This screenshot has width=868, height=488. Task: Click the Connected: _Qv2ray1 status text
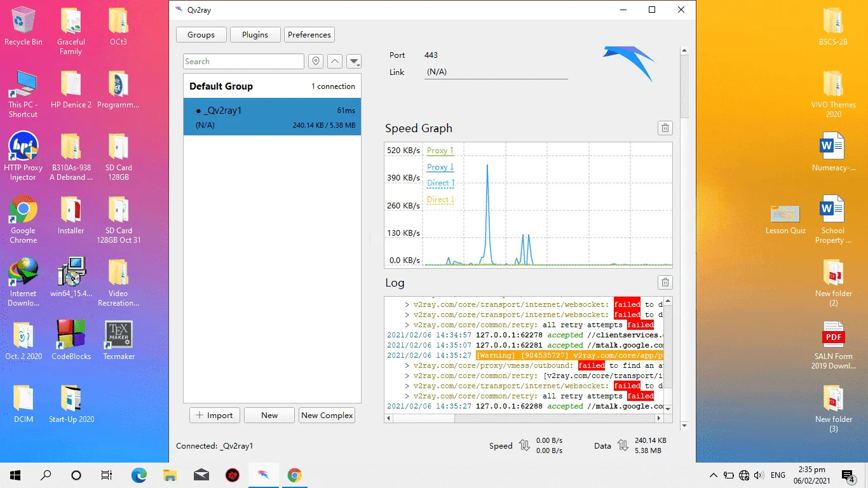click(214, 446)
